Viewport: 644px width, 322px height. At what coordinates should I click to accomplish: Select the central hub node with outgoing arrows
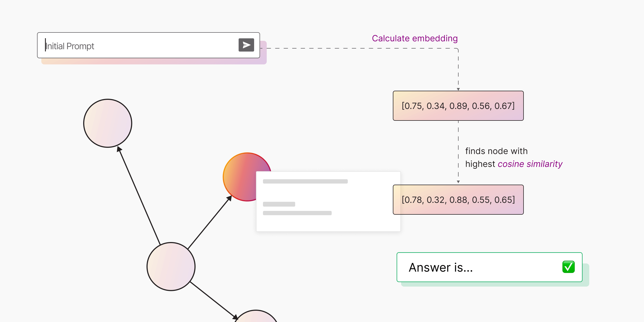click(x=171, y=266)
